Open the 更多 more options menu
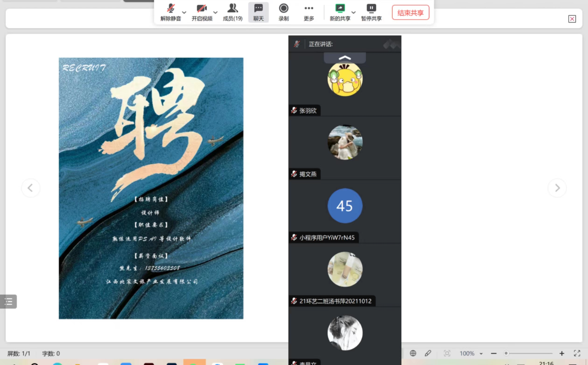588x365 pixels. (x=309, y=12)
